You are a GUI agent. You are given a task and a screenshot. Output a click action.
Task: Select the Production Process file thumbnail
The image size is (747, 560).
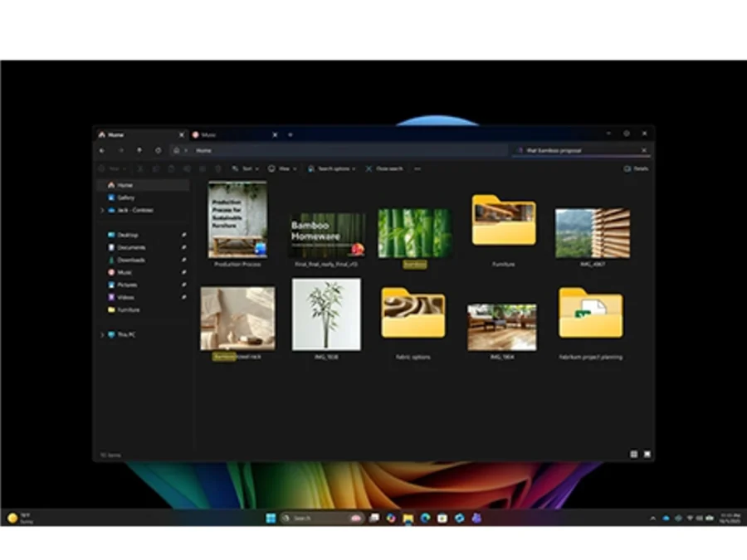click(237, 220)
